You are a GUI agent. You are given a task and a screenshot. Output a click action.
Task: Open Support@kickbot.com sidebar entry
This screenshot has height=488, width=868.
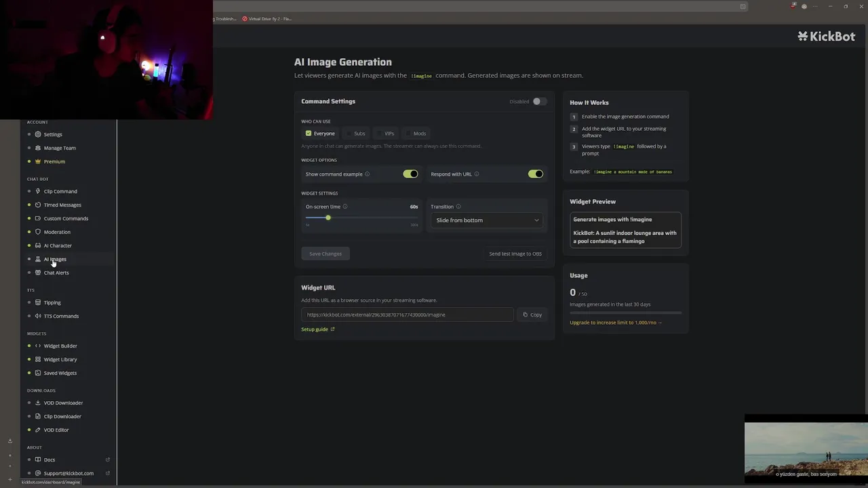point(68,473)
